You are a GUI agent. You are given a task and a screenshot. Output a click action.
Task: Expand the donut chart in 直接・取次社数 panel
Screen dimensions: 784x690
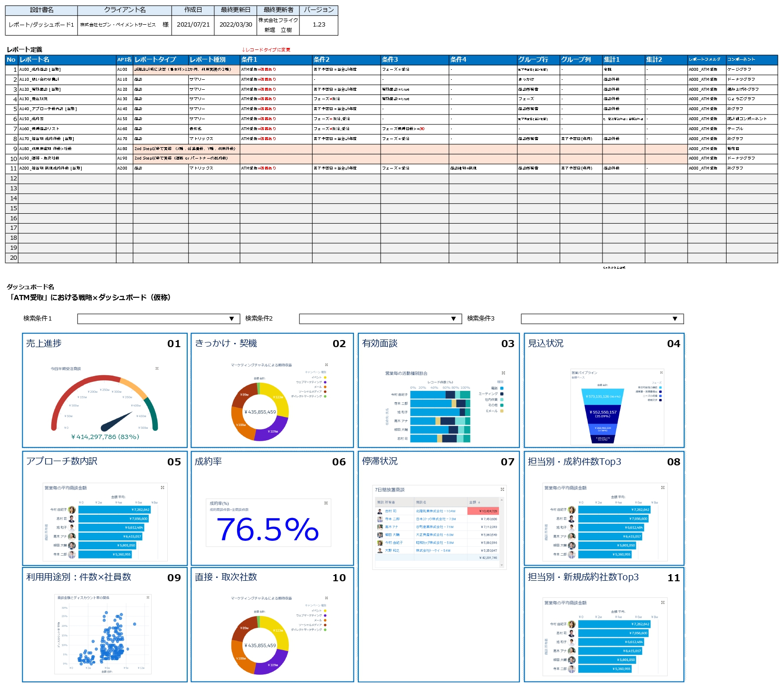(326, 598)
